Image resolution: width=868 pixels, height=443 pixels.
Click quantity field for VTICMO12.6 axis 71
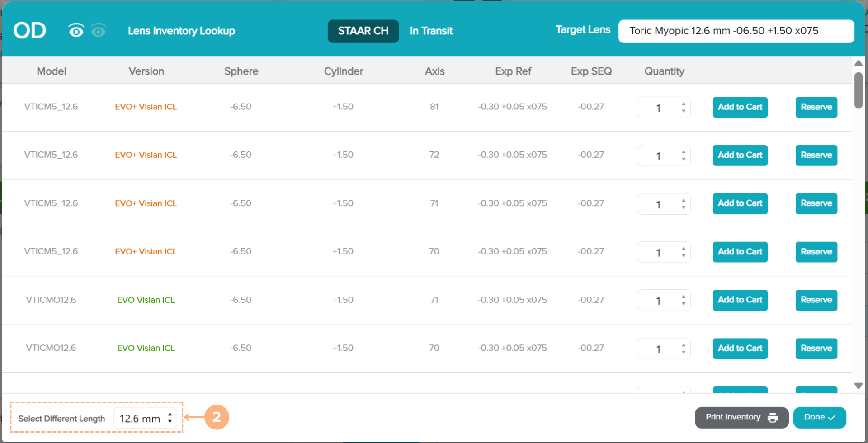pyautogui.click(x=658, y=301)
